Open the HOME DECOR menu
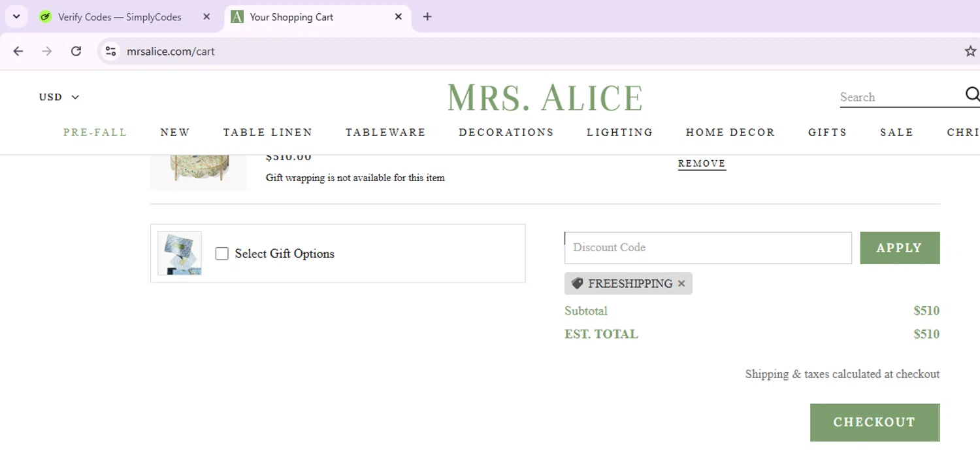This screenshot has height=463, width=980. point(730,132)
